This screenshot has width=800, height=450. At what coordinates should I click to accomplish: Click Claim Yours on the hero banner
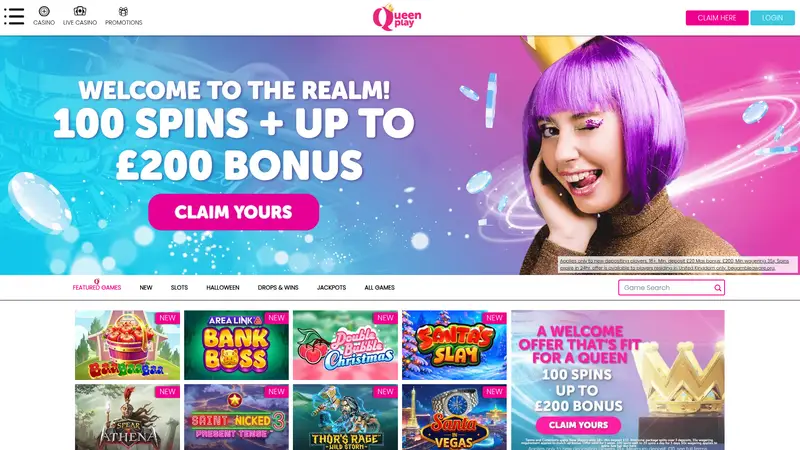(x=234, y=212)
